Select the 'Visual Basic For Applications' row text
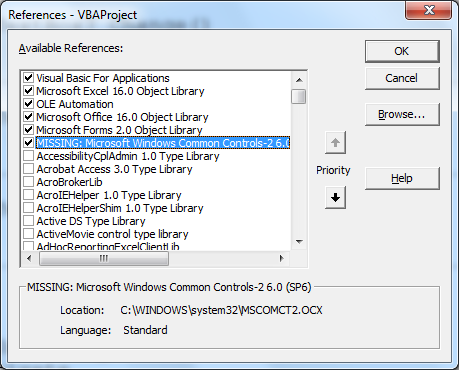Screen dimensions: 463x373 click(103, 78)
